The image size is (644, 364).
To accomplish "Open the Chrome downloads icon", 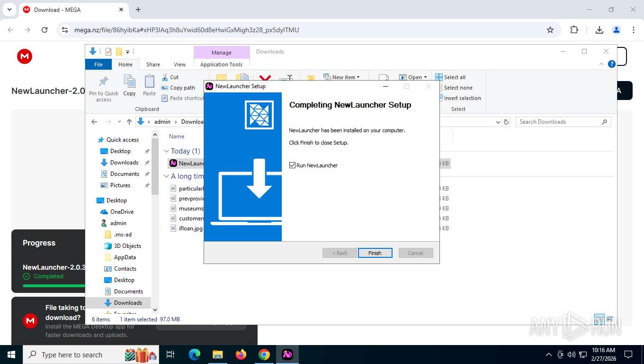I will pyautogui.click(x=599, y=30).
